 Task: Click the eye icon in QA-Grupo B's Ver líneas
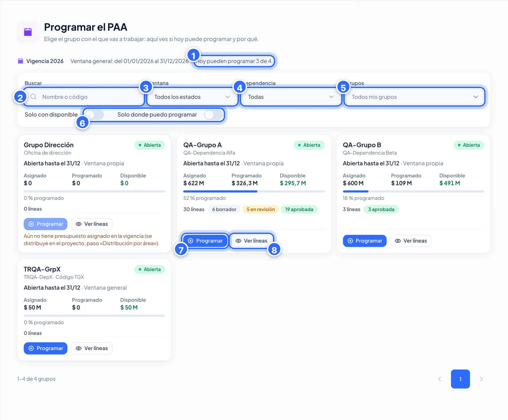(398, 241)
